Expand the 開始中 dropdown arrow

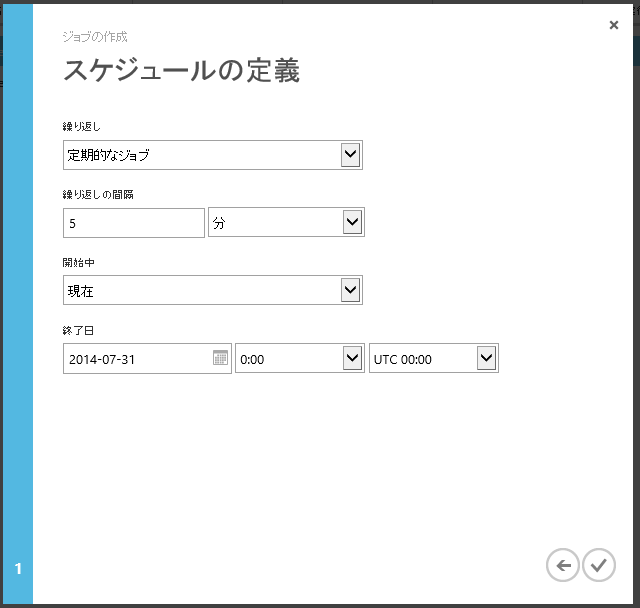(x=350, y=290)
